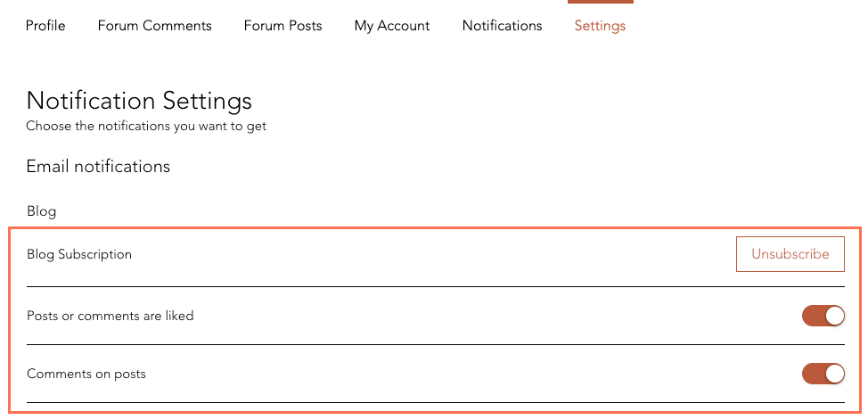This screenshot has height=420, width=868.
Task: Select the Notification Settings heading
Action: [x=139, y=101]
